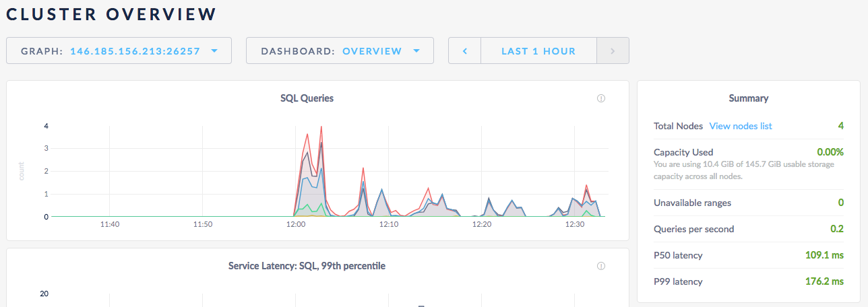Click the Total Nodes value 4
The height and width of the screenshot is (307, 868).
pos(840,126)
